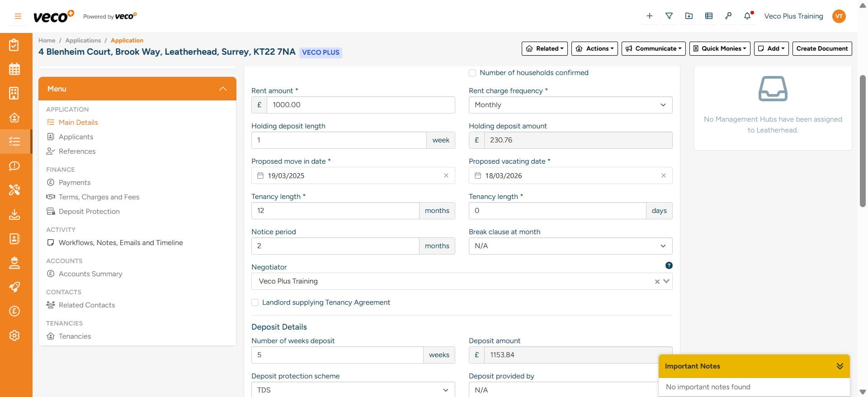Click the folder download icon in header

tap(689, 16)
